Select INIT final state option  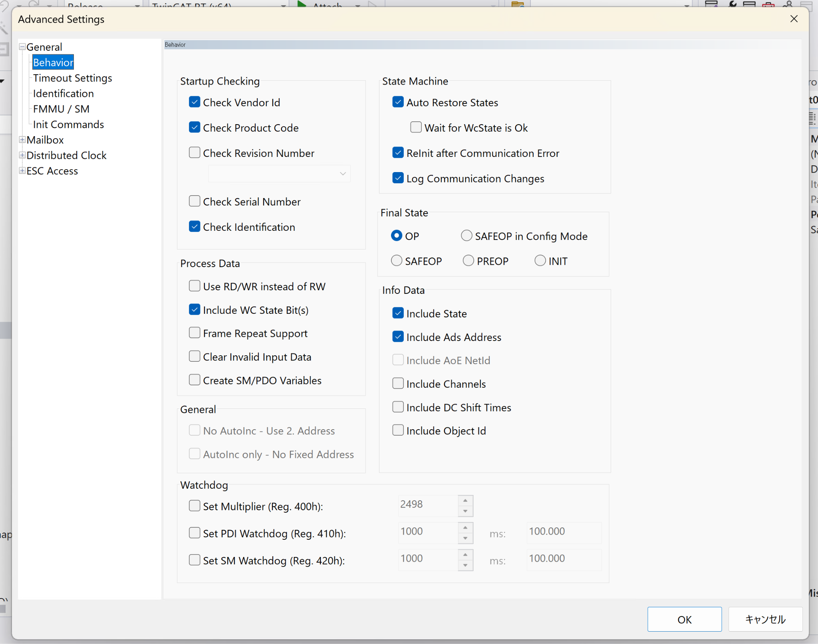pyautogui.click(x=540, y=261)
